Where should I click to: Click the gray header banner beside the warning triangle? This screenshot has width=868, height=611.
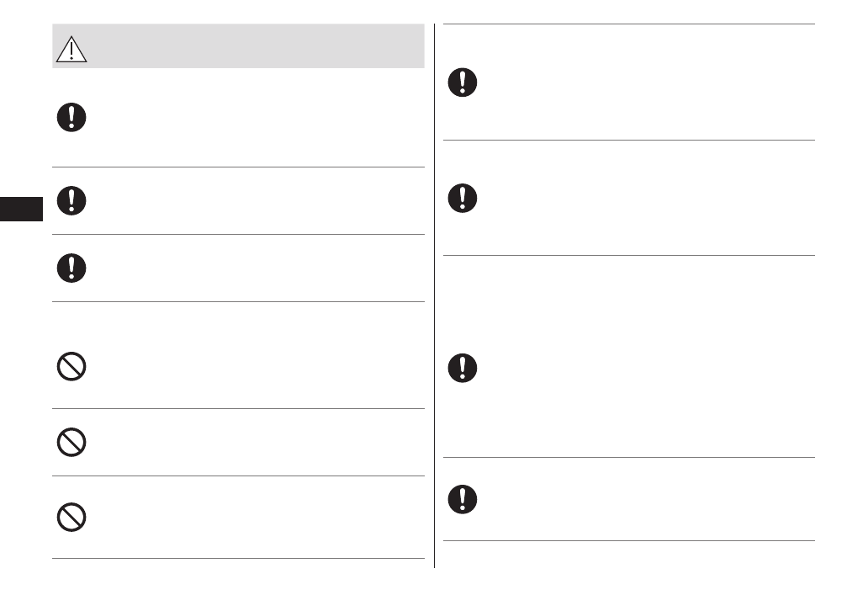pyautogui.click(x=252, y=46)
